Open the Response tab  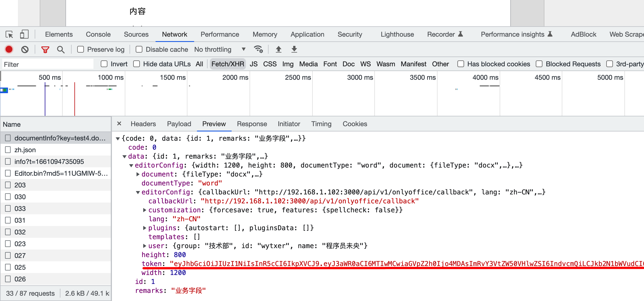click(x=252, y=124)
